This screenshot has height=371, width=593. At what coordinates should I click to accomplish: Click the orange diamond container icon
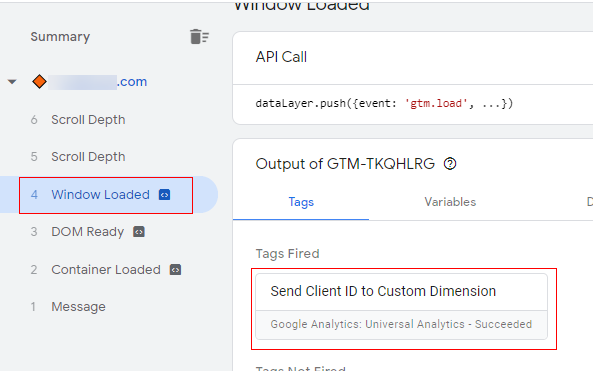(39, 82)
